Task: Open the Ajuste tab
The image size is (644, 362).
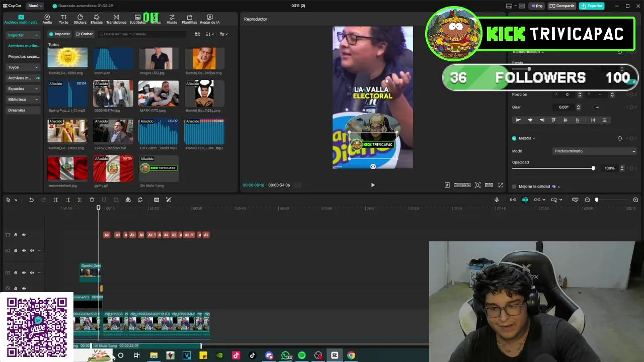Action: click(x=172, y=19)
